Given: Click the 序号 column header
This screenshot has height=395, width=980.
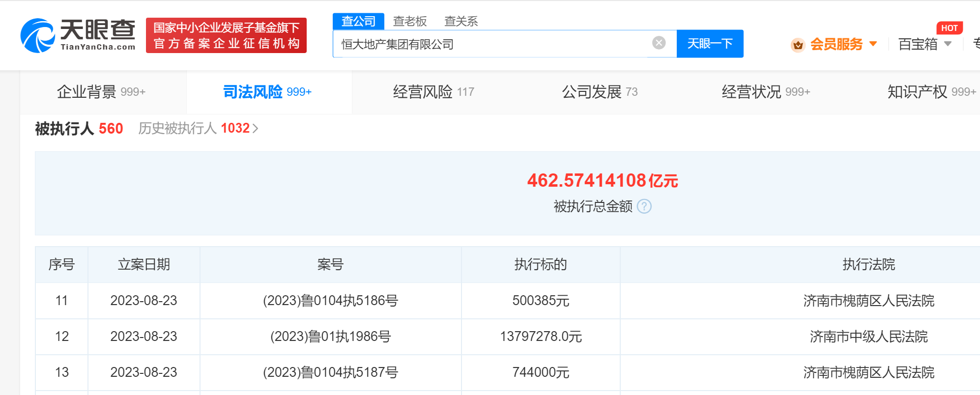Looking at the screenshot, I should (x=61, y=264).
